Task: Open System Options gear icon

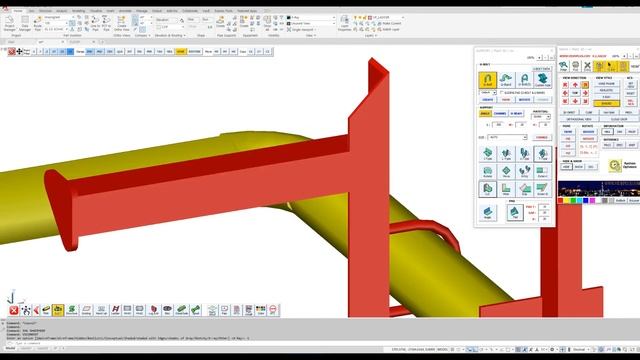Action: [x=615, y=165]
